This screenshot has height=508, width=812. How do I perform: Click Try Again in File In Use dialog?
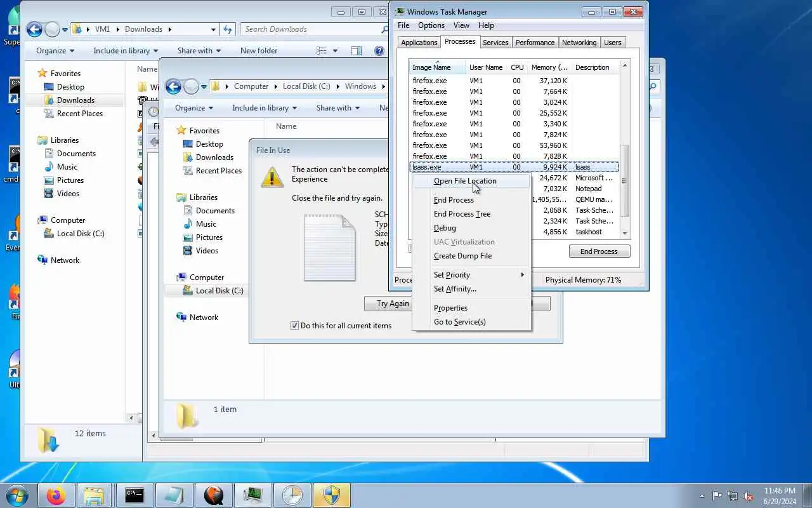[x=393, y=304]
